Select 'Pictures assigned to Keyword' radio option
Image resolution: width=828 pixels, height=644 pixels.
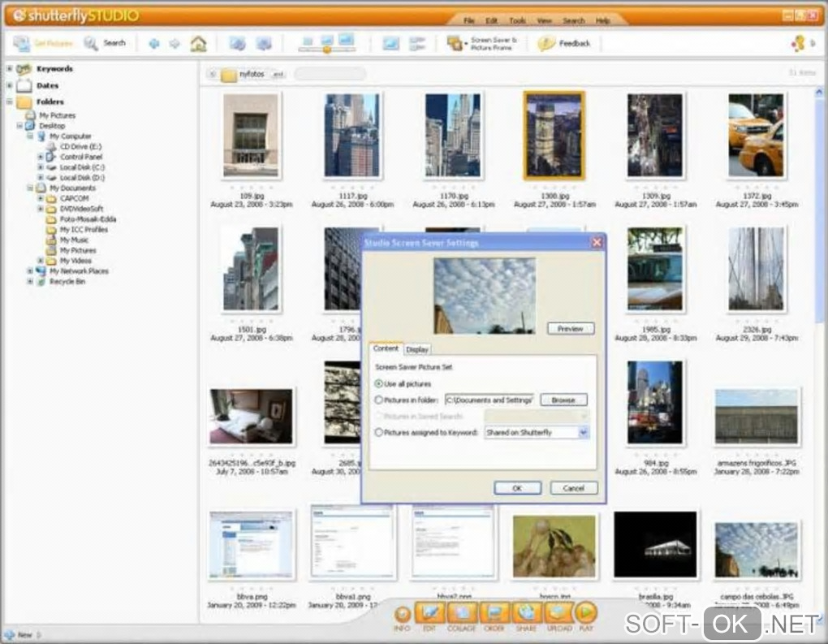point(379,433)
